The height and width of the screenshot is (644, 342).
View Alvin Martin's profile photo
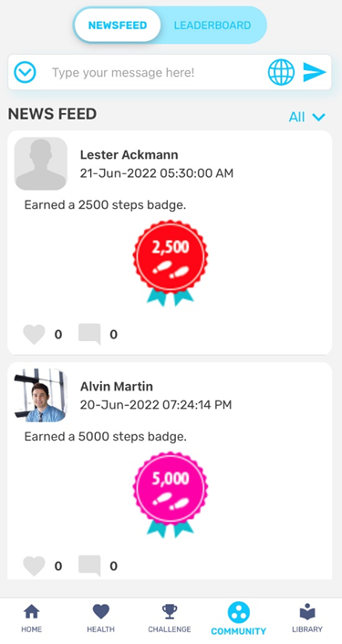(41, 395)
